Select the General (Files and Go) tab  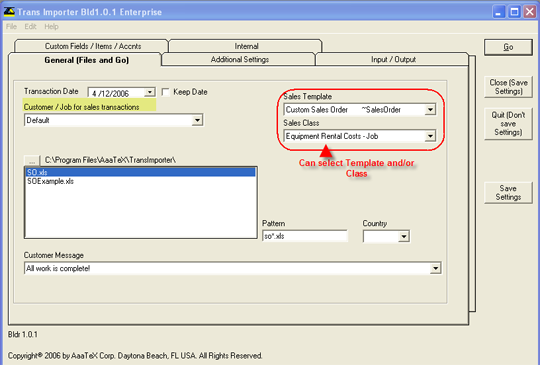click(86, 60)
